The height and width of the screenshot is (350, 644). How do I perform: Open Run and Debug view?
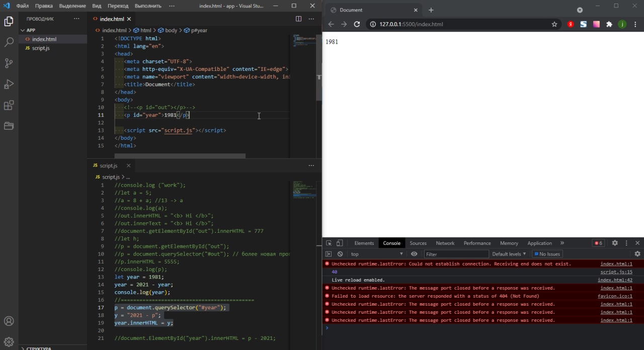(9, 84)
